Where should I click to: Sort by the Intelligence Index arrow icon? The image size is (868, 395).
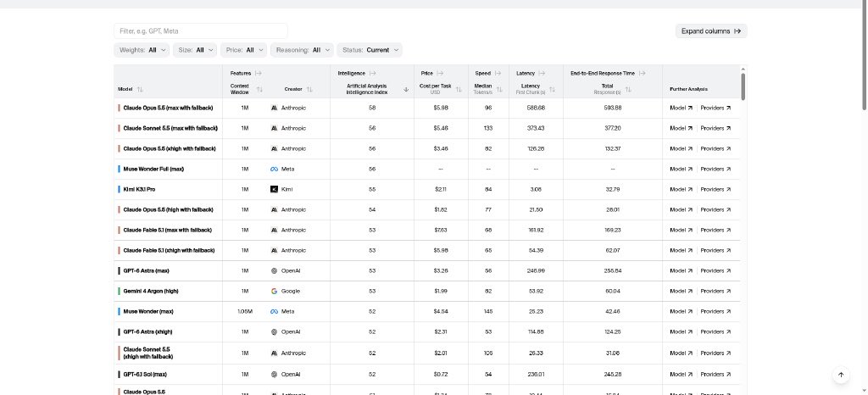[x=406, y=89]
